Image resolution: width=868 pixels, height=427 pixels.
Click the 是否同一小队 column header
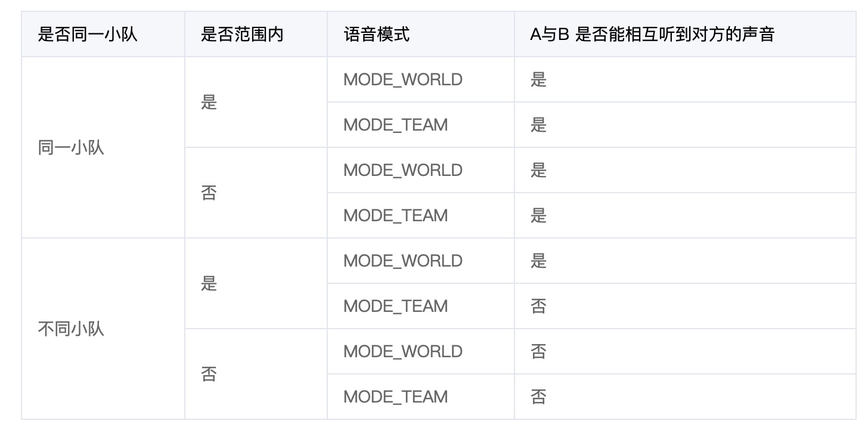click(x=88, y=35)
